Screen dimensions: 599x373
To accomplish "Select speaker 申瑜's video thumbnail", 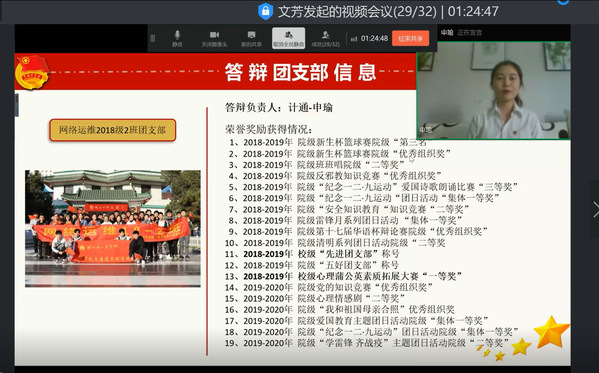I will pos(494,90).
